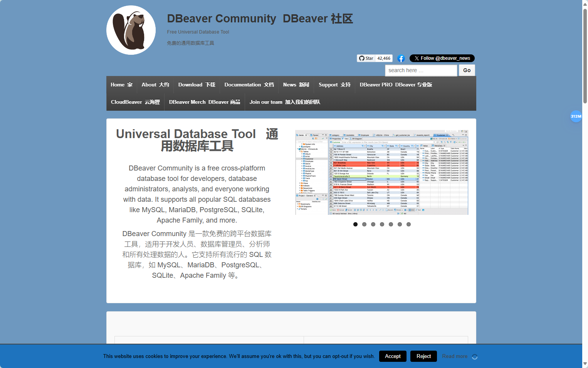The image size is (588, 368).
Task: Select the fourth carousel slide dot
Action: (382, 224)
